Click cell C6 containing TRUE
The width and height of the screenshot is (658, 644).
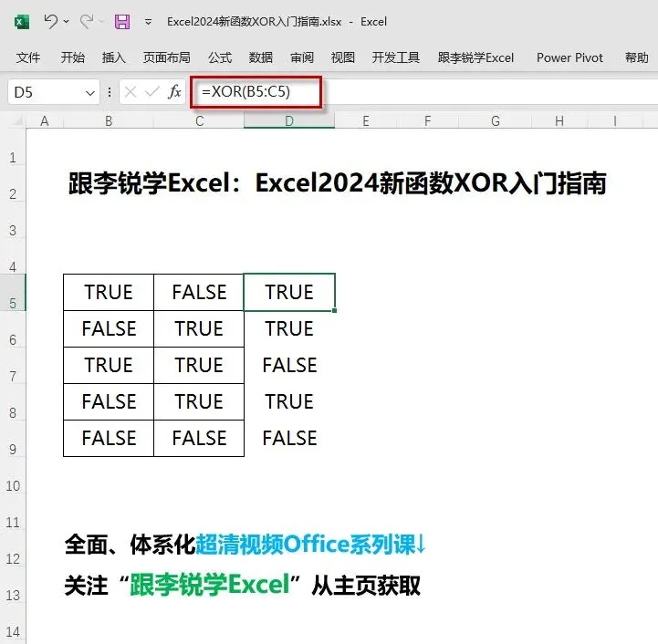coord(199,328)
